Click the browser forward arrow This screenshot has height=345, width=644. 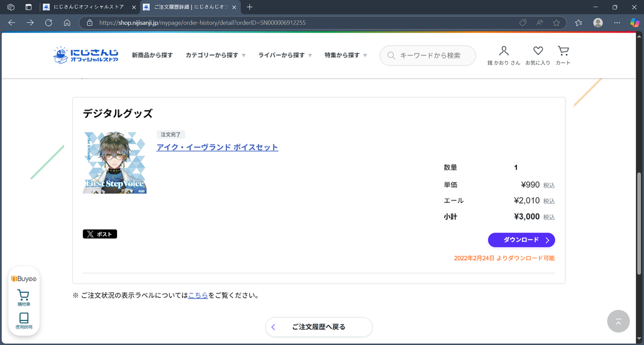(x=30, y=23)
